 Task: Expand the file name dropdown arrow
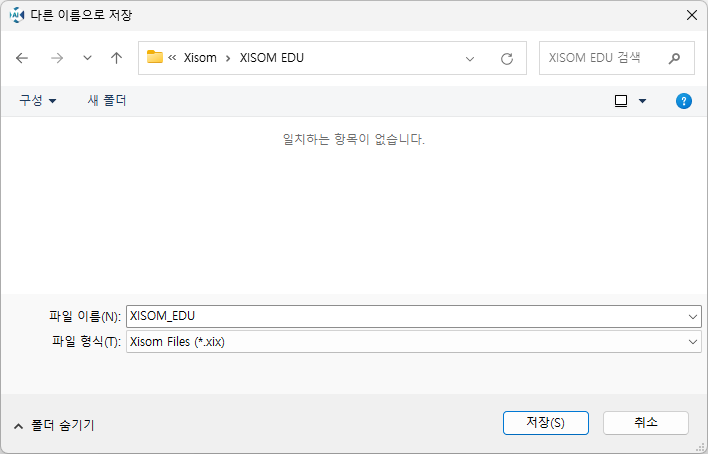[693, 316]
